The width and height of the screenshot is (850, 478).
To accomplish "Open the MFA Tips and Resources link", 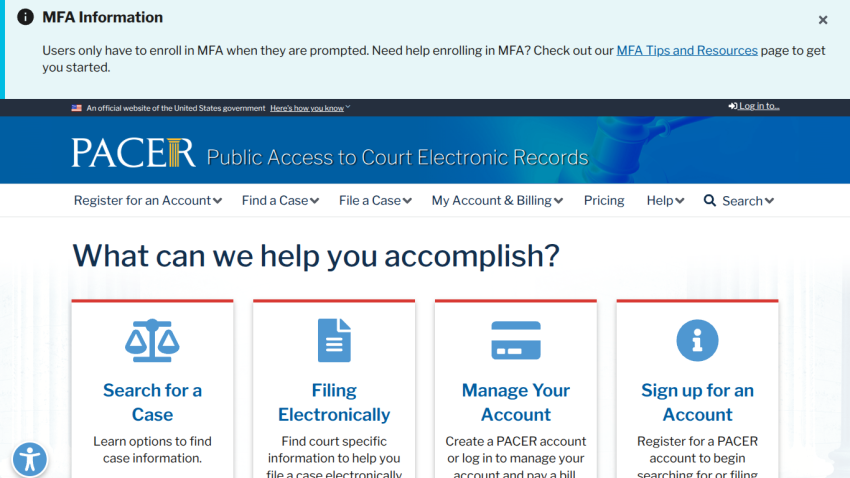I will coord(687,50).
